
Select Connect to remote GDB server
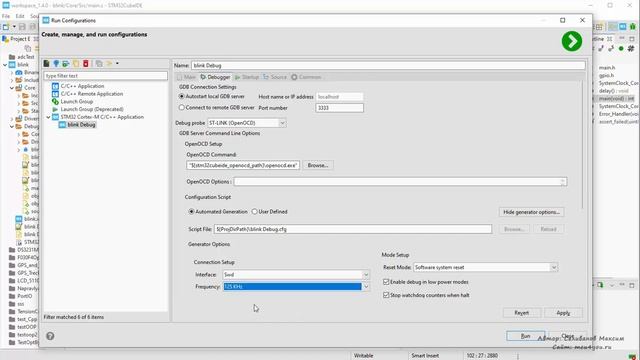tap(182, 108)
